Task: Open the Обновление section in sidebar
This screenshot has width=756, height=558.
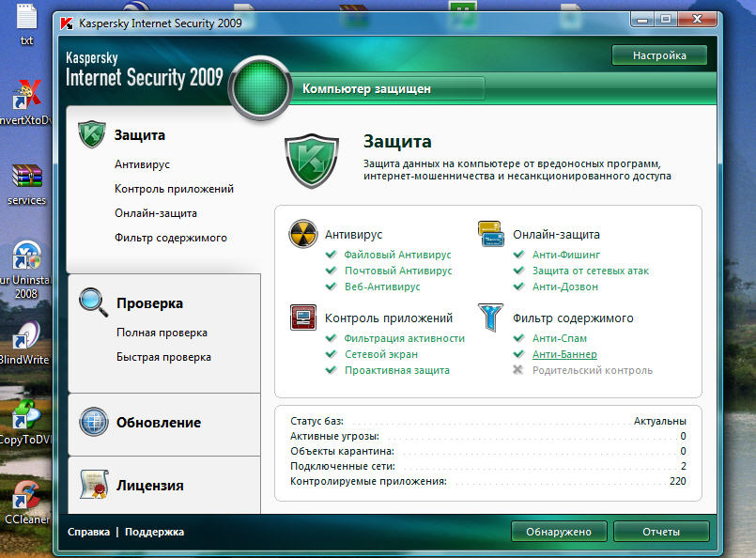Action: (159, 423)
